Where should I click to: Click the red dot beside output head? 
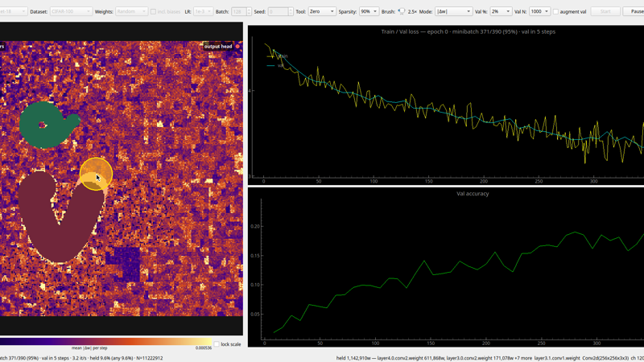point(237,47)
